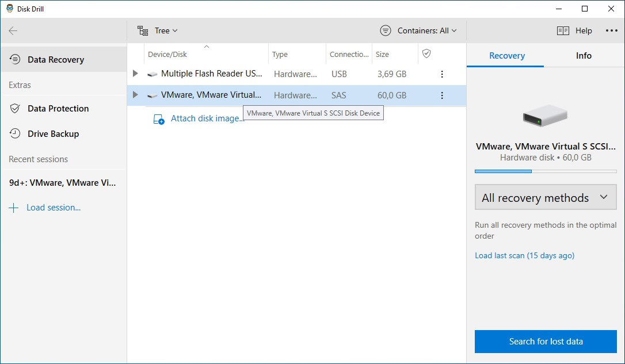The image size is (625, 364).
Task: Click the Drive Backup clock icon
Action: click(15, 134)
